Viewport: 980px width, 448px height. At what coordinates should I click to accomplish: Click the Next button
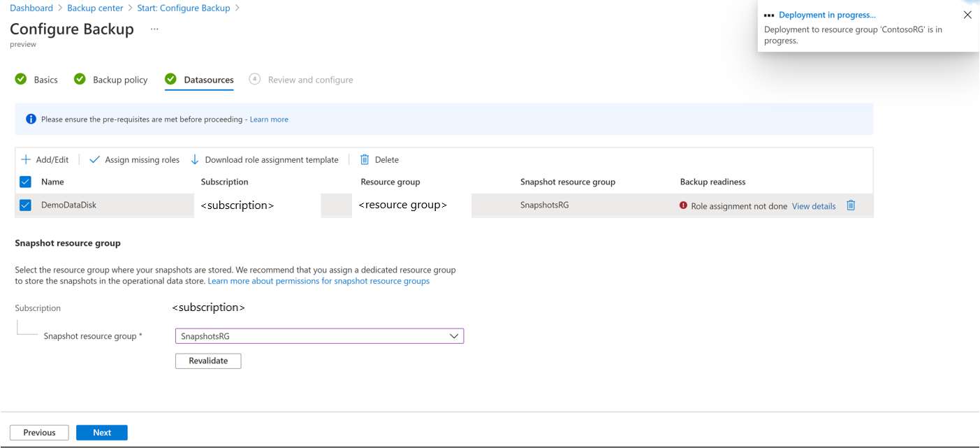point(102,433)
